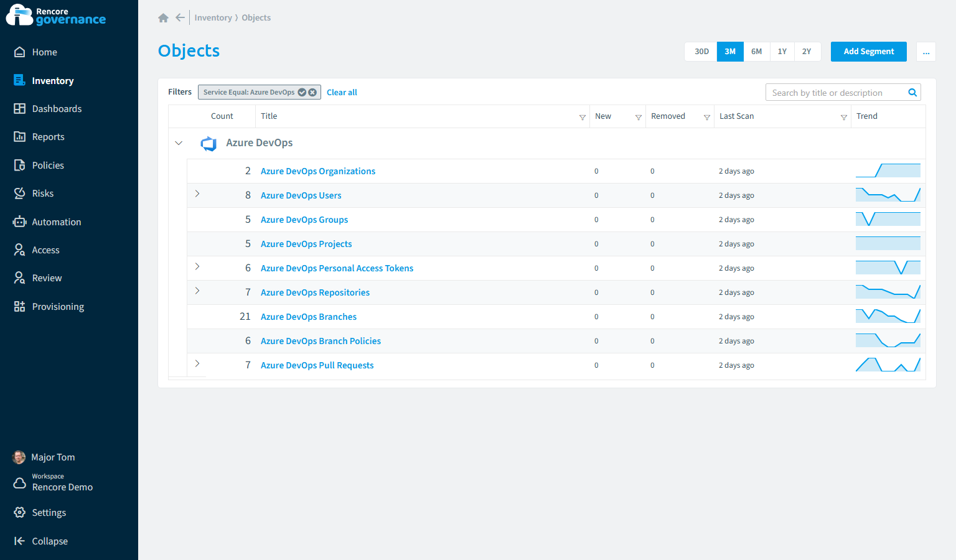Click the breadcrumb home icon
The height and width of the screenshot is (560, 956).
coord(163,18)
